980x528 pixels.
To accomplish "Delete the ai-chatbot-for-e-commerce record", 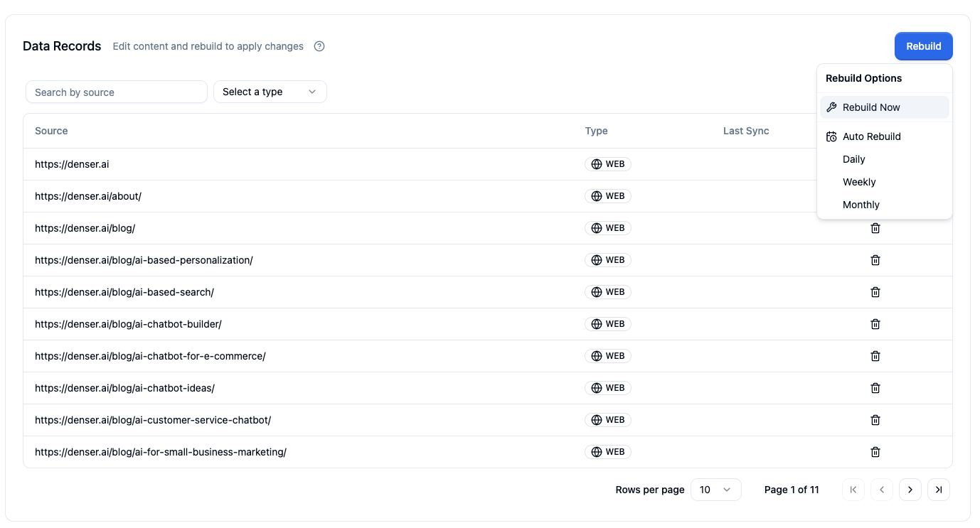I will 875,356.
